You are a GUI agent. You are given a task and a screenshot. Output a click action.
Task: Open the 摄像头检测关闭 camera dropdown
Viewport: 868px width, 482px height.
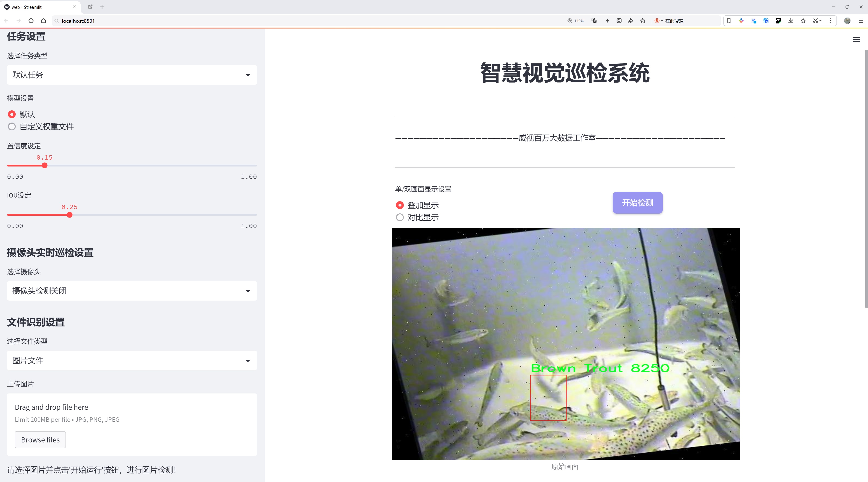132,291
